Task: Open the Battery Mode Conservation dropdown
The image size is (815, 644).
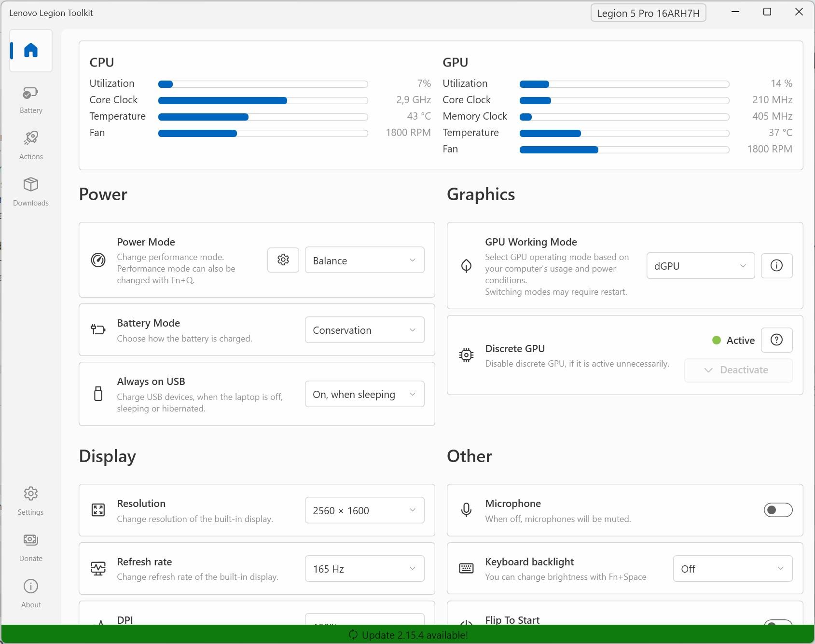Action: [x=364, y=330]
